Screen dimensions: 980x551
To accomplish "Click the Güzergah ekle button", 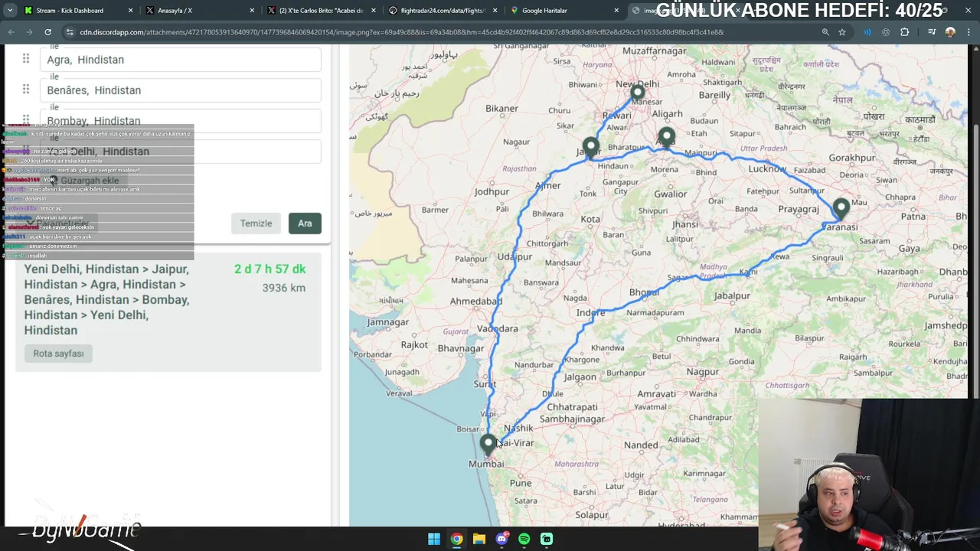I will click(x=86, y=181).
